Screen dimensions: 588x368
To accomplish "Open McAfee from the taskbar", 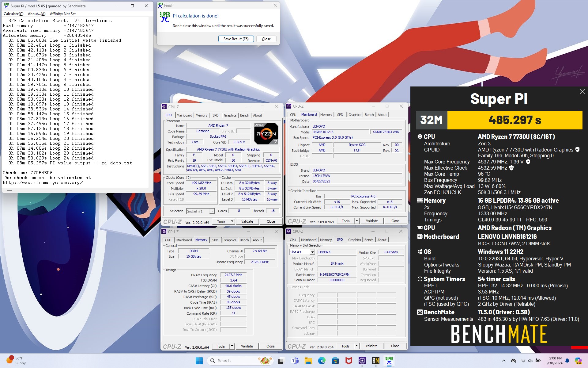I will click(349, 361).
